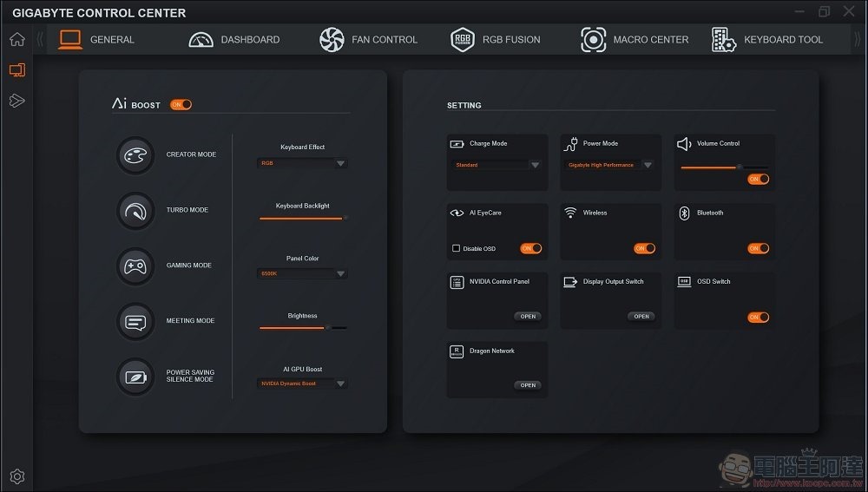Viewport: 868px width, 492px height.
Task: Click the Macro Center icon
Action: tap(593, 39)
